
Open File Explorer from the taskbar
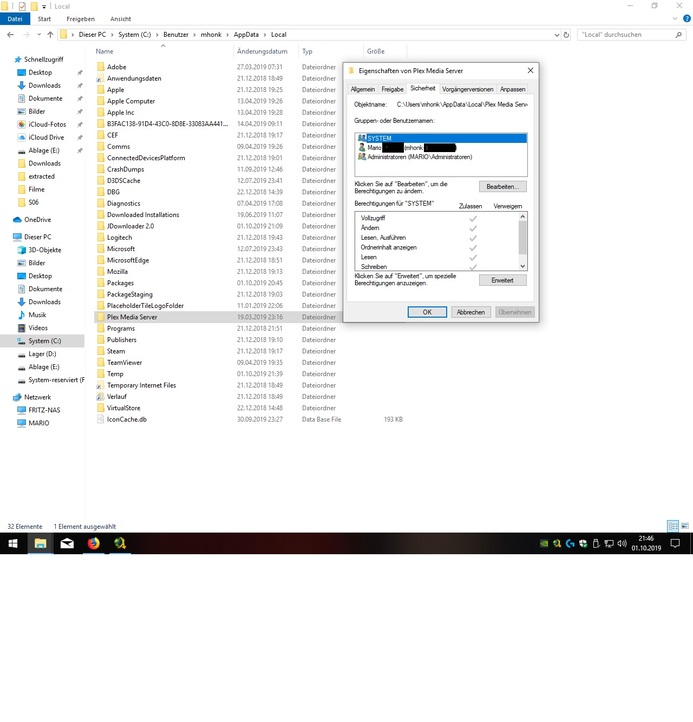pyautogui.click(x=40, y=543)
